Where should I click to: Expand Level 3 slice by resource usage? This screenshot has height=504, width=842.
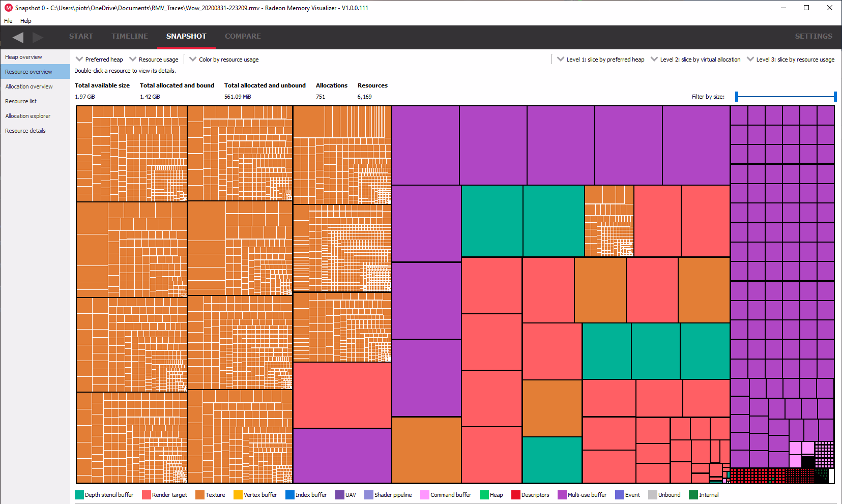[791, 60]
